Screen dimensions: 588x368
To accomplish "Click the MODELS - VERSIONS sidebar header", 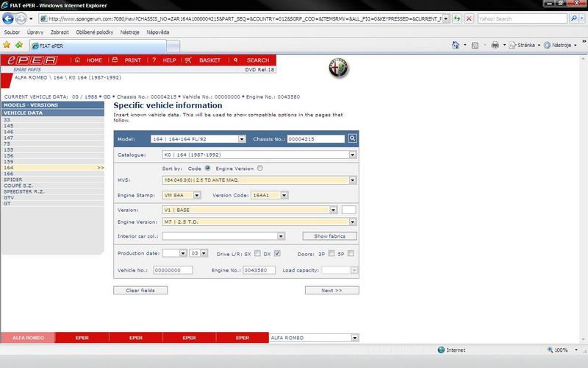I will (52, 105).
